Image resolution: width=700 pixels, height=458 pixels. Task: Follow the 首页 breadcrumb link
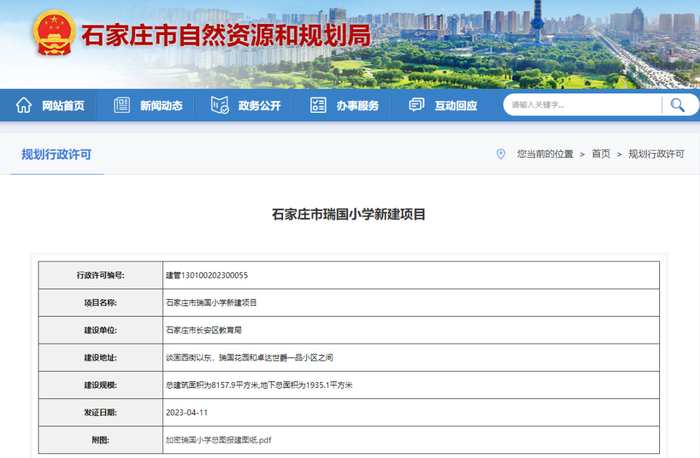pos(600,154)
